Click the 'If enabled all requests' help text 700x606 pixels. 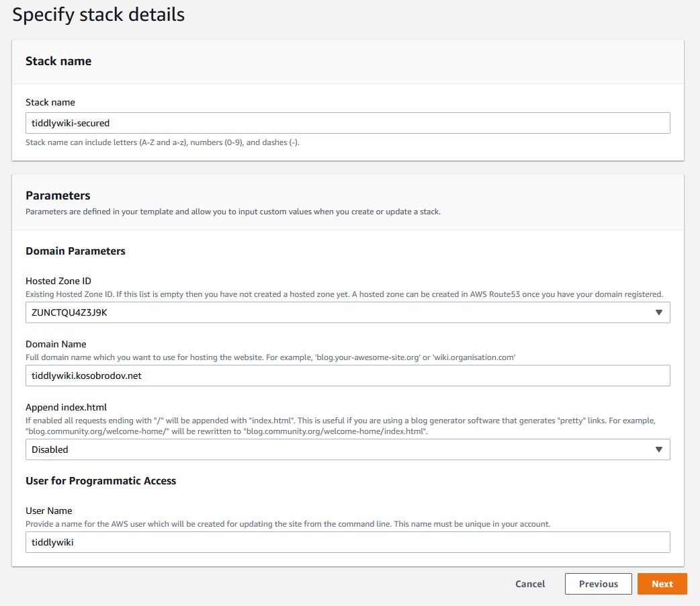pos(341,426)
